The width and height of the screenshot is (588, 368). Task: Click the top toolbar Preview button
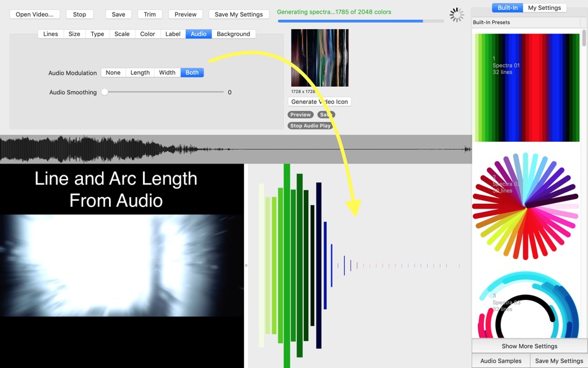tap(185, 14)
